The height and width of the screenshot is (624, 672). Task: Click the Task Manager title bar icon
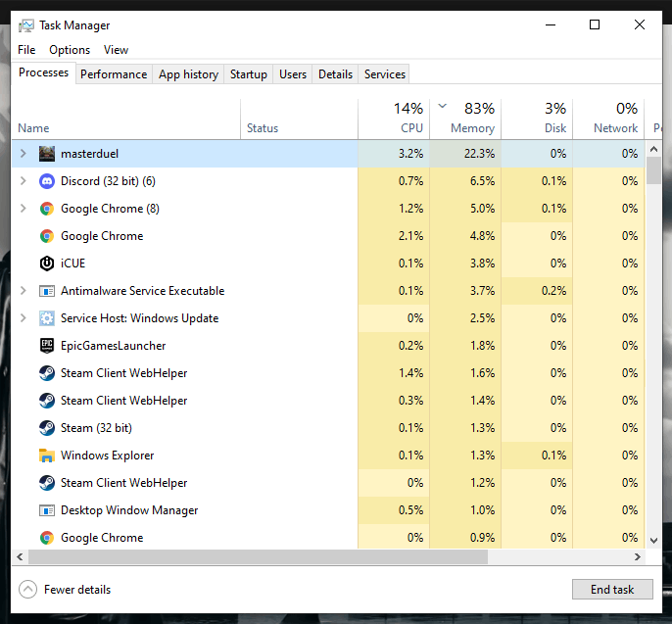click(x=26, y=25)
